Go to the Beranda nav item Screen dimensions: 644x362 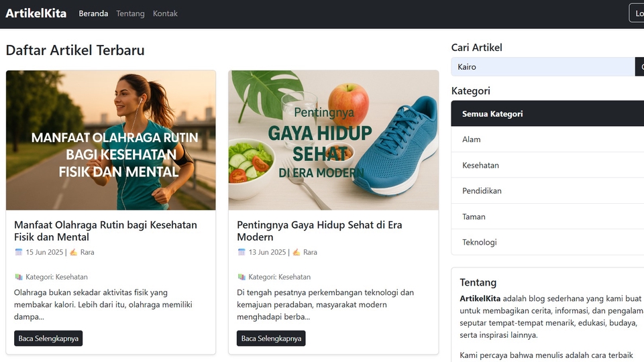[x=93, y=13]
